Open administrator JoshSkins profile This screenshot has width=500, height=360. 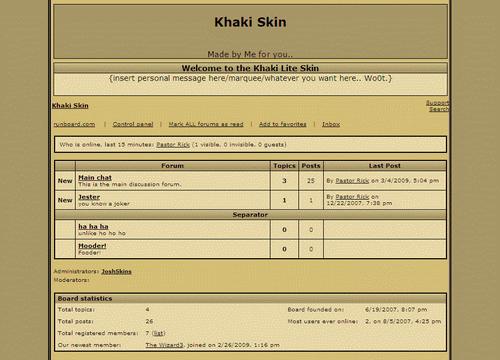click(x=116, y=271)
